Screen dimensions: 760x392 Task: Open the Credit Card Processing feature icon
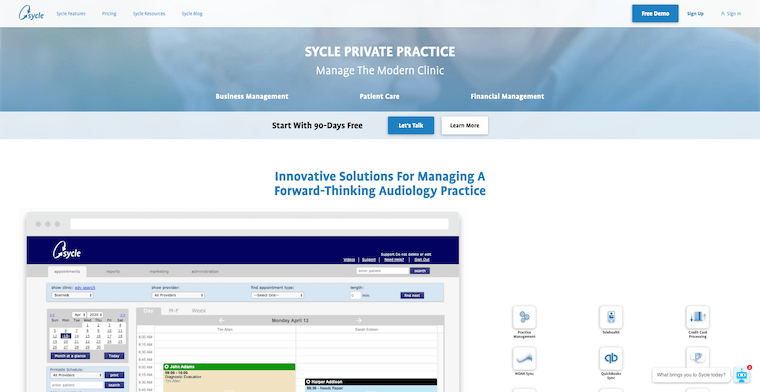click(697, 317)
